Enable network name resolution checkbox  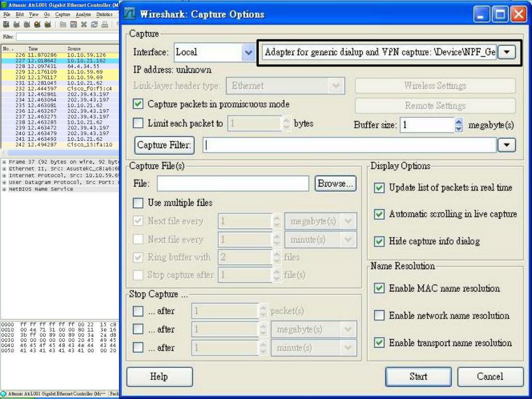[379, 315]
